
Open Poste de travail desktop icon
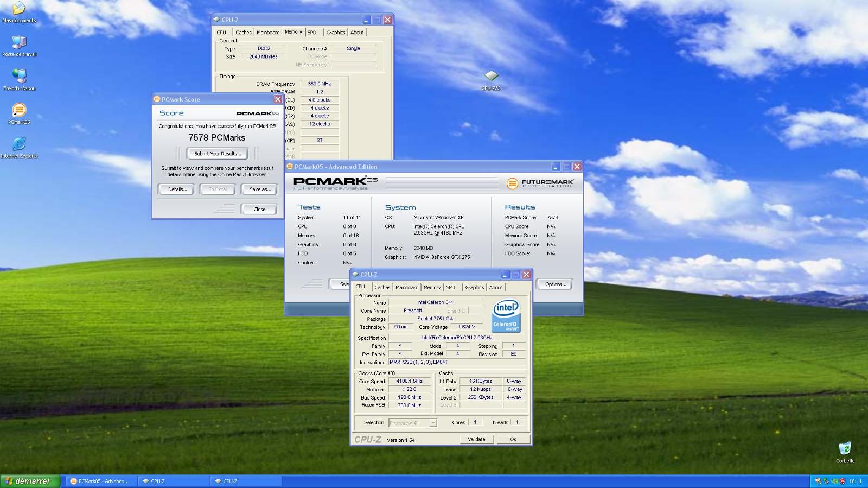point(19,46)
